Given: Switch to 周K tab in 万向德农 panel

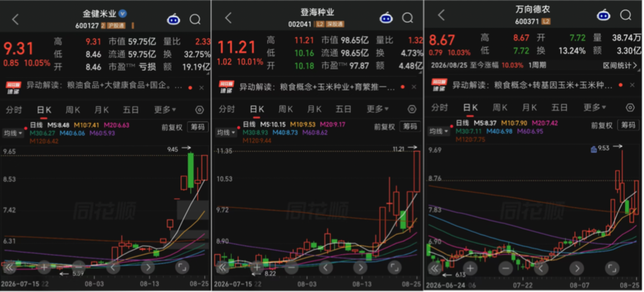Looking at the screenshot, I should click(500, 108).
